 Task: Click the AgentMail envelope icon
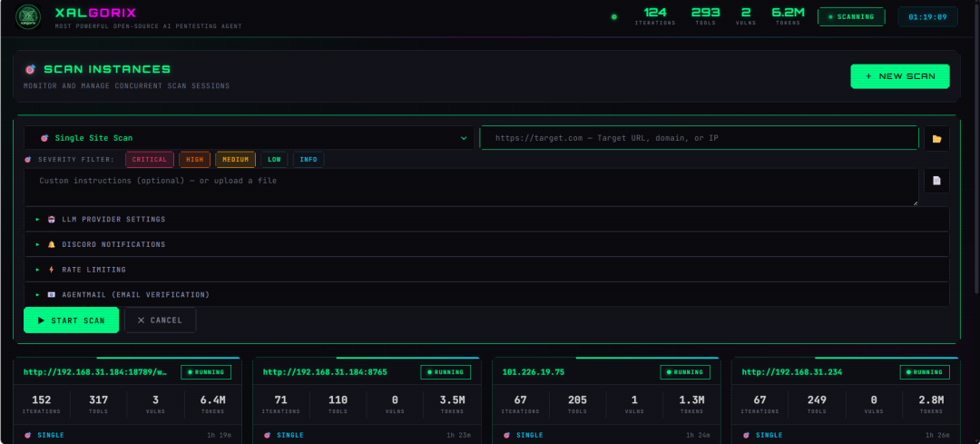click(51, 294)
